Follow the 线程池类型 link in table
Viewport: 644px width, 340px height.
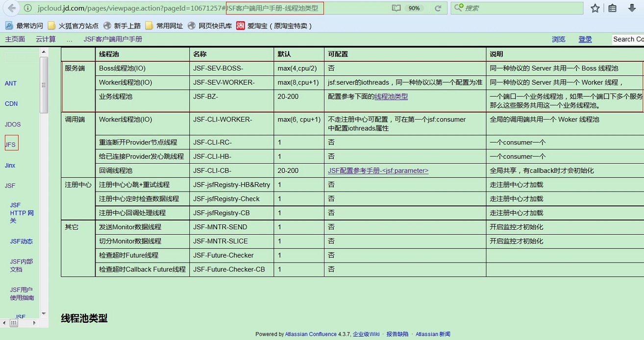tap(391, 97)
